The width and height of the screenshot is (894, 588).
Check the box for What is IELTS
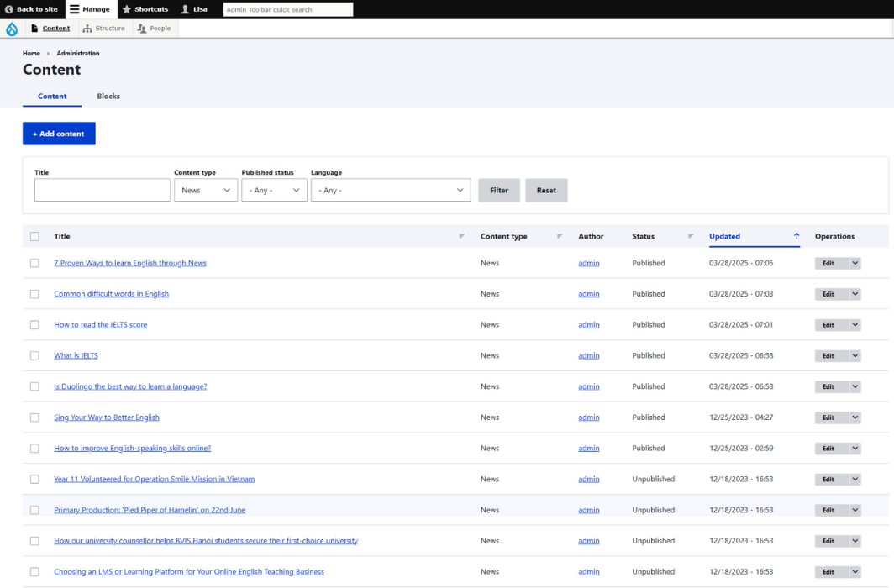pos(34,356)
